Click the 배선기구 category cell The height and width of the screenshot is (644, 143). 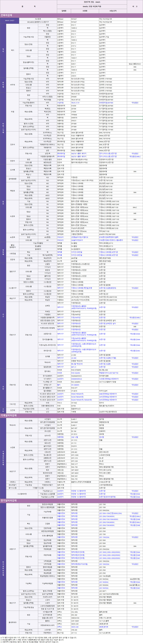click(x=13, y=603)
